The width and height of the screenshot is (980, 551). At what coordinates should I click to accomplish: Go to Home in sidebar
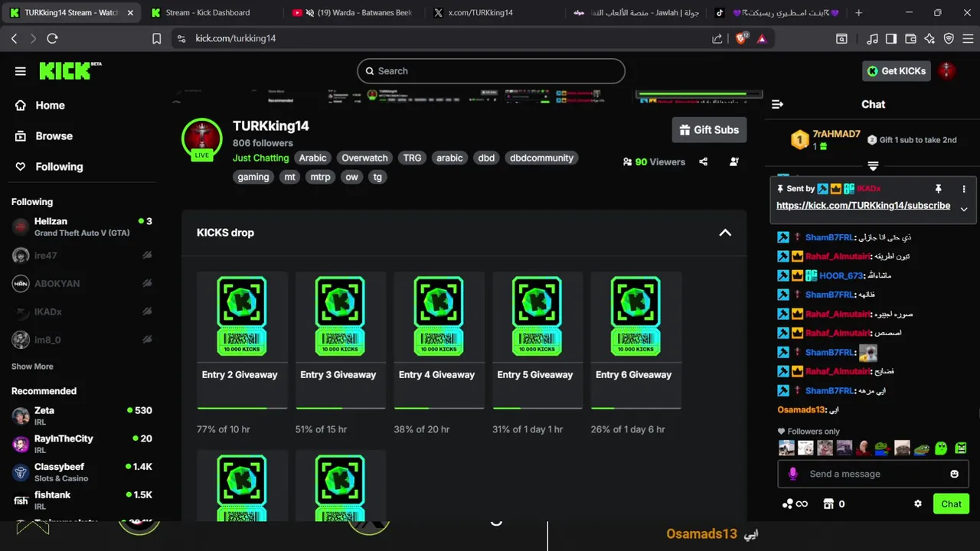tap(40, 106)
